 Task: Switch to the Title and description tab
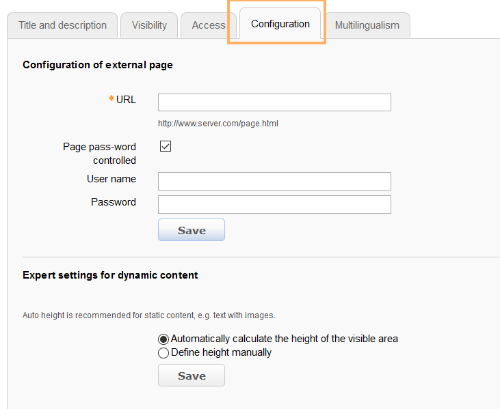tap(62, 25)
